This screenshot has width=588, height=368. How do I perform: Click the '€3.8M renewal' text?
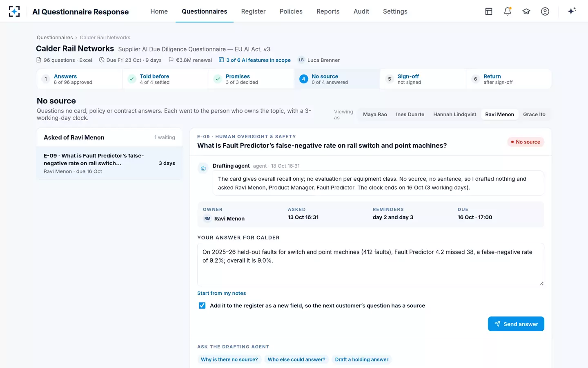[194, 60]
